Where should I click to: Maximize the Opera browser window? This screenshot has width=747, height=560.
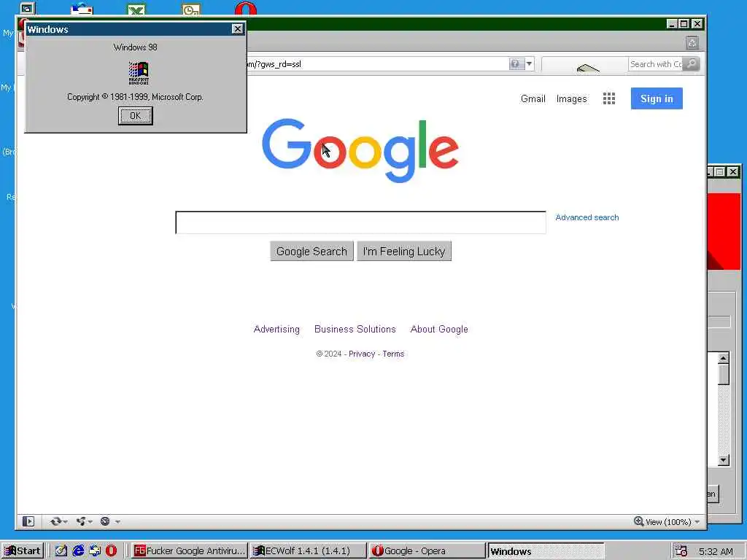[x=684, y=24]
